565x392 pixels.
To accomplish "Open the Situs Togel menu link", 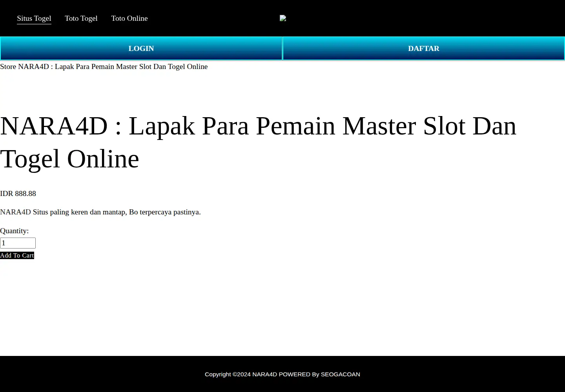I will tap(34, 18).
